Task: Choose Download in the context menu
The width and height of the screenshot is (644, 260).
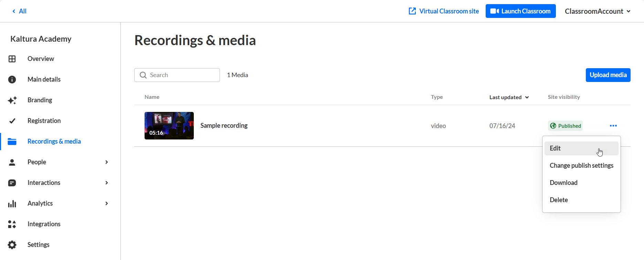Action: pyautogui.click(x=563, y=183)
